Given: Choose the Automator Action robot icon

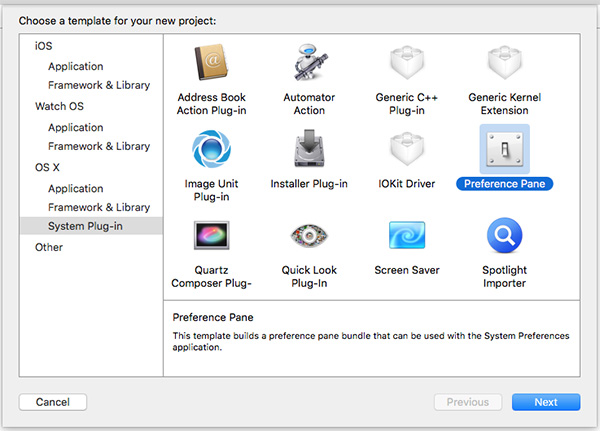Looking at the screenshot, I should (310, 62).
